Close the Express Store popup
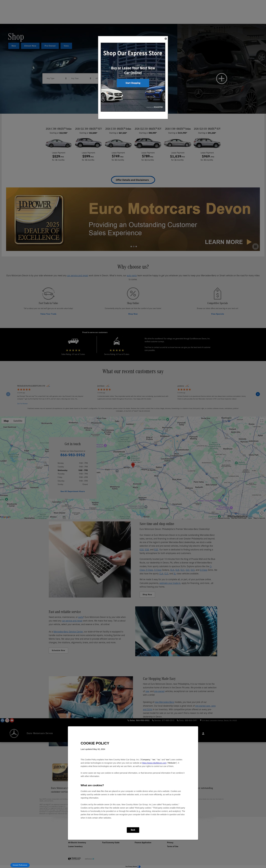The image size is (266, 868). click(166, 39)
